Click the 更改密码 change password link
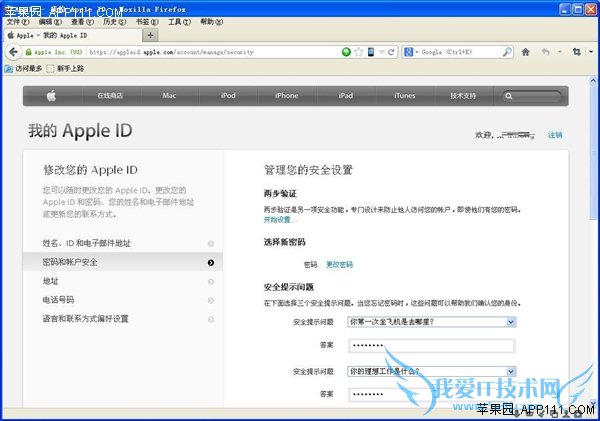The width and height of the screenshot is (600, 421). (x=339, y=265)
